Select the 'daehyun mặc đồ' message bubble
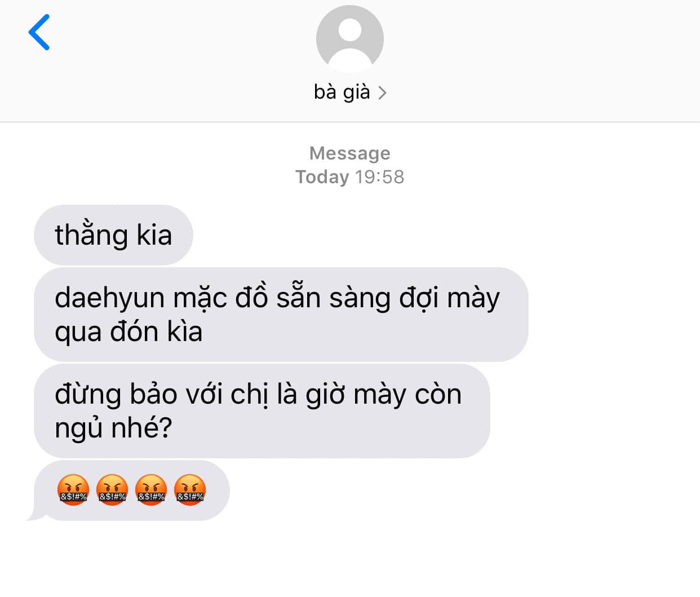 tap(281, 315)
